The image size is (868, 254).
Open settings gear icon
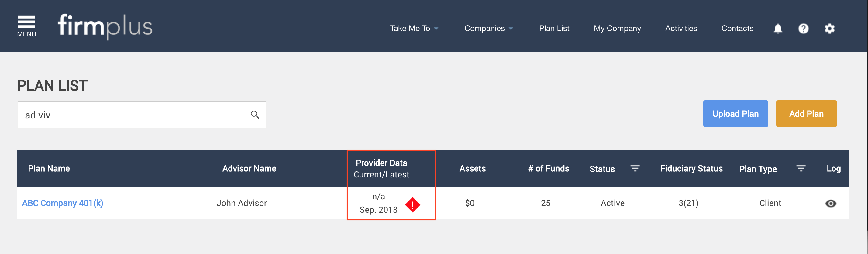tap(830, 29)
